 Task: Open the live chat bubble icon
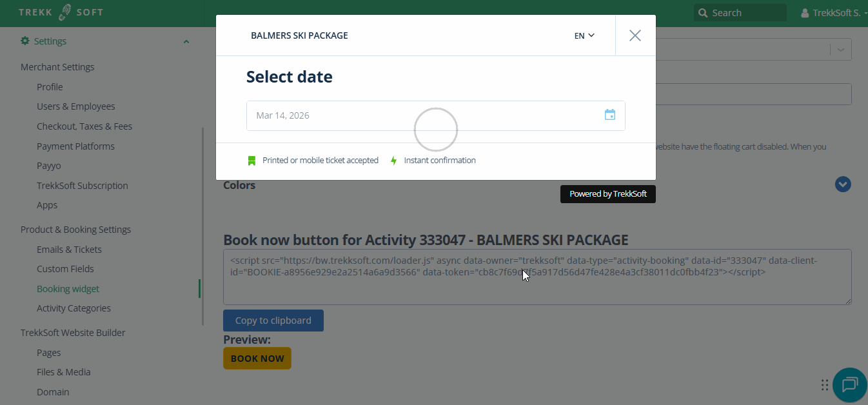tap(849, 385)
